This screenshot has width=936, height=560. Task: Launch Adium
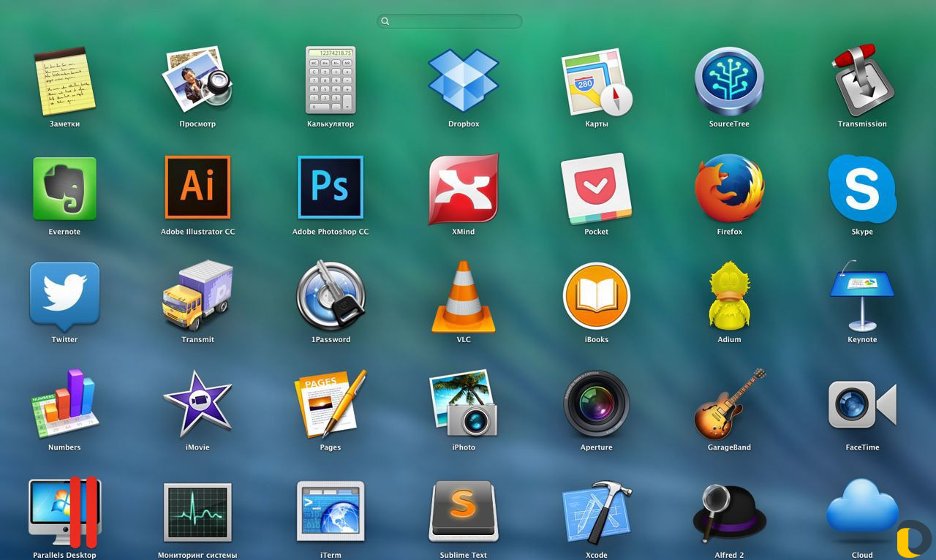tap(729, 296)
